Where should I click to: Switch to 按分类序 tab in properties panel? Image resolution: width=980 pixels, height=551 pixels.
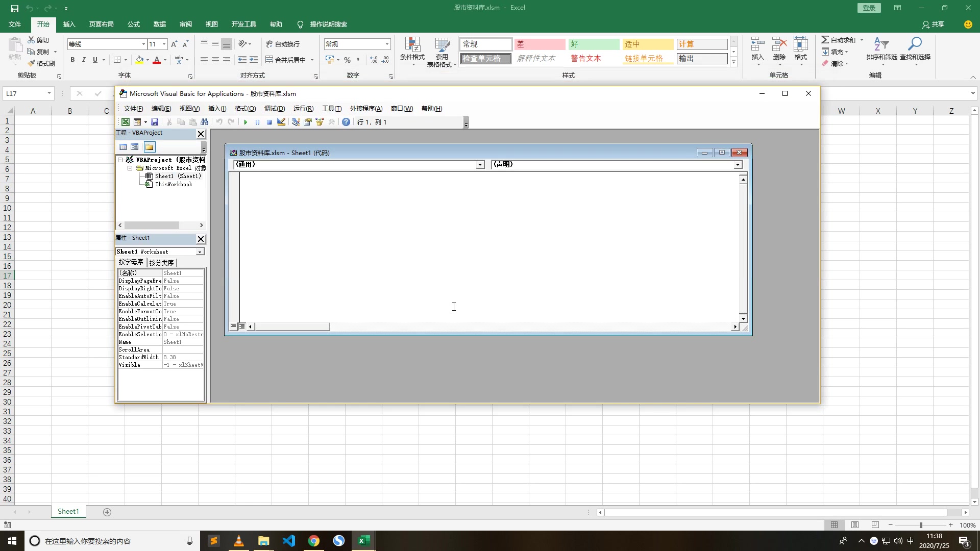click(161, 263)
